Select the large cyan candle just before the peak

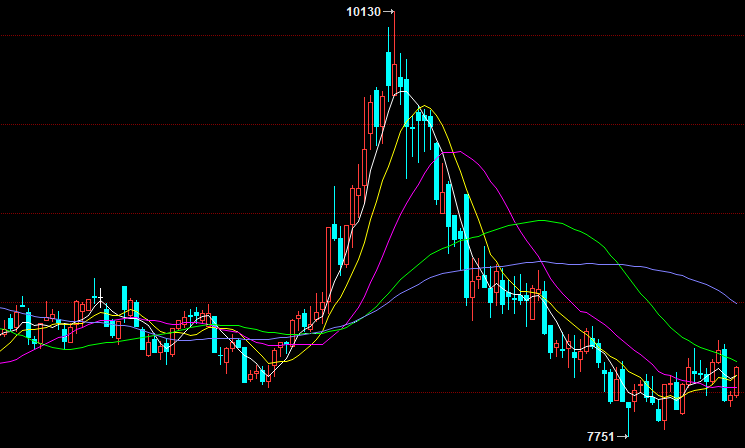click(388, 70)
